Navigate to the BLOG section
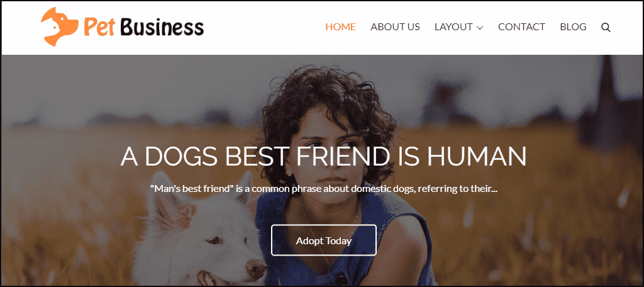644x287 pixels. tap(573, 27)
